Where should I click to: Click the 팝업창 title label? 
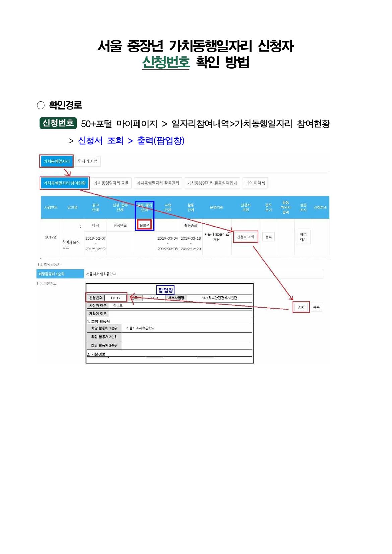[166, 290]
